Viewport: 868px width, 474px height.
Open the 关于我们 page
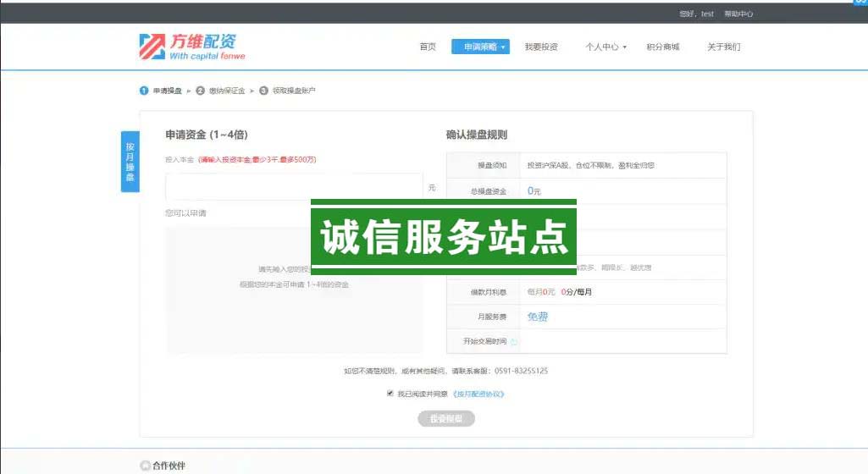coord(724,47)
